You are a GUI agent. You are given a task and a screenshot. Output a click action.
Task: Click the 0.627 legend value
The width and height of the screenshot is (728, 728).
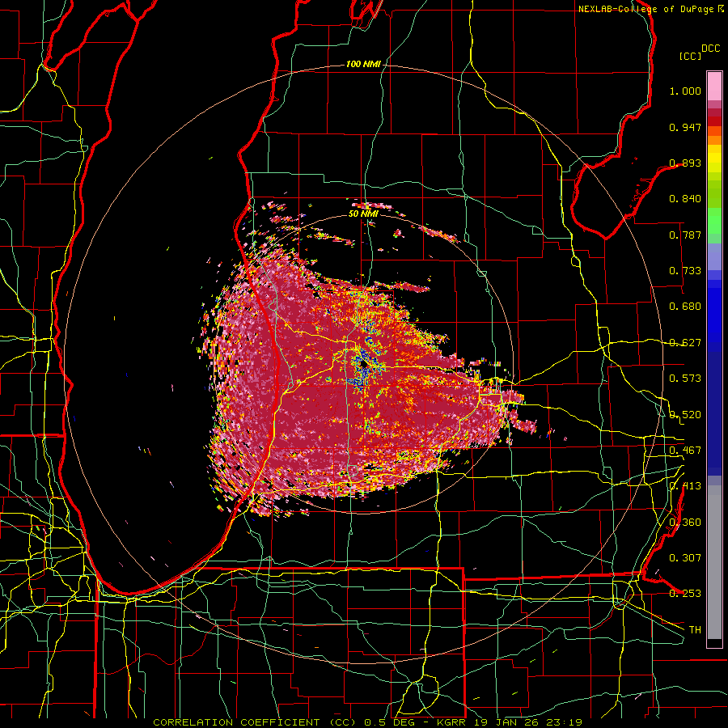[685, 343]
